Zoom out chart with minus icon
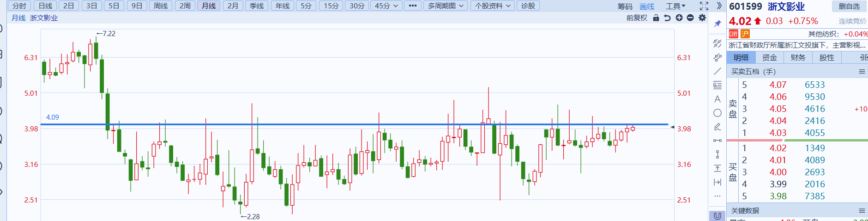The width and height of the screenshot is (868, 221). (690, 18)
